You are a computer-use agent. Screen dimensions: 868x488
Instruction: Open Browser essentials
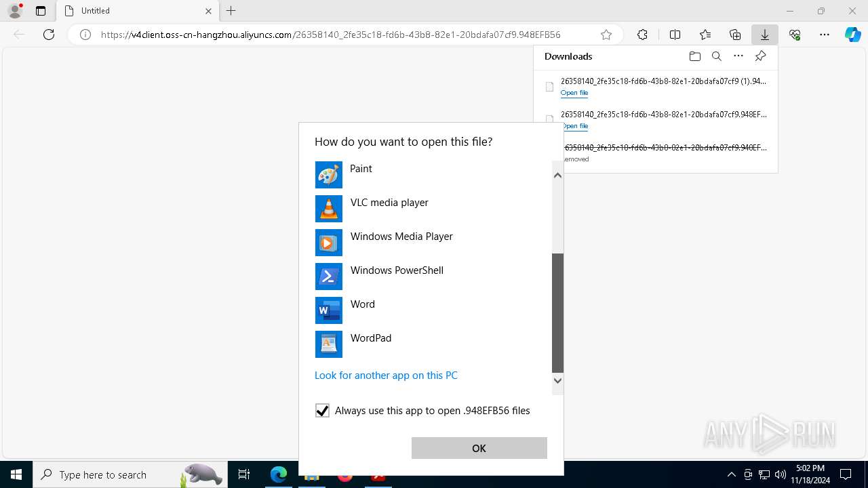tap(795, 35)
